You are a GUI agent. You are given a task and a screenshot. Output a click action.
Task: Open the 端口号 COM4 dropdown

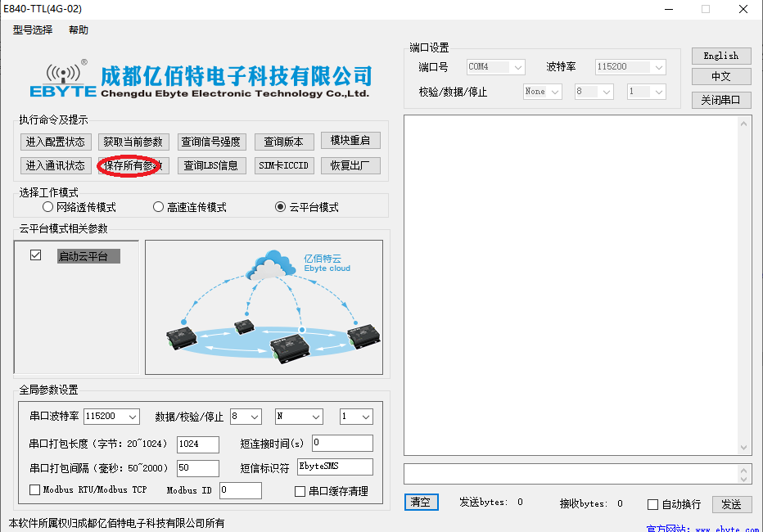click(495, 67)
